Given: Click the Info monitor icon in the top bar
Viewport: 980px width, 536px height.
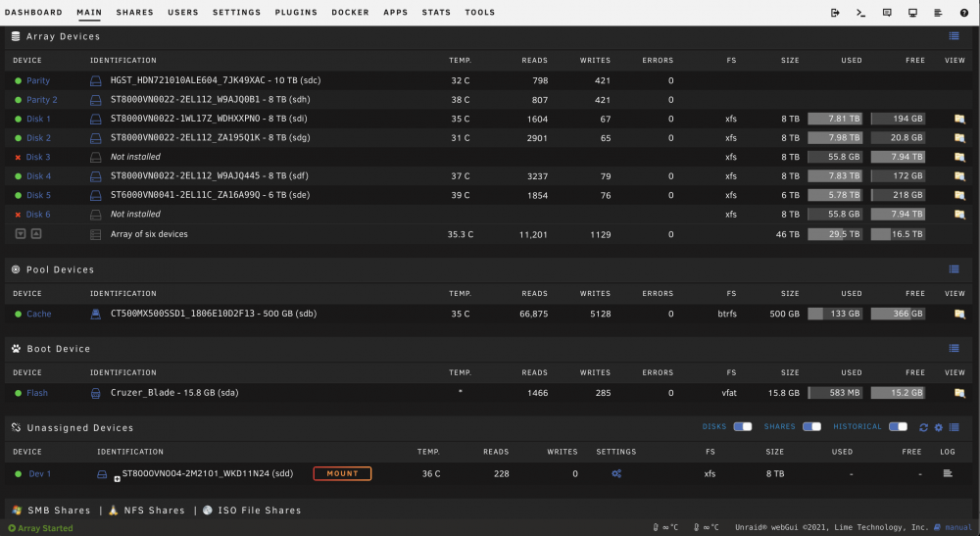Looking at the screenshot, I should tap(912, 13).
